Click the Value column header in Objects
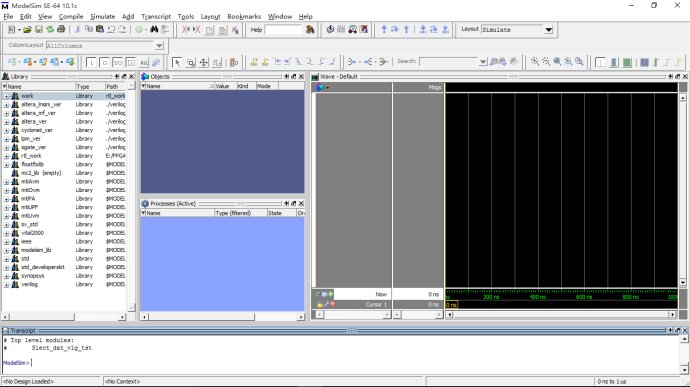The height and width of the screenshot is (387, 690). [x=225, y=86]
